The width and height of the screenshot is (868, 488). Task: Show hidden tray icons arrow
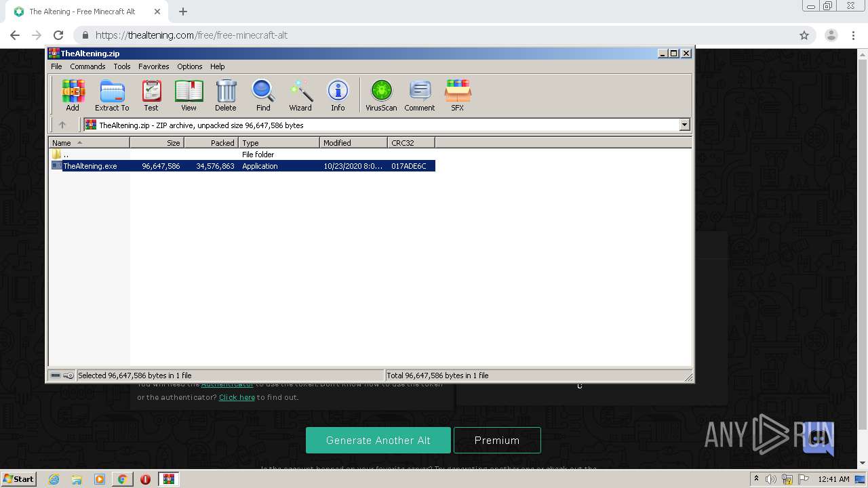tap(756, 479)
